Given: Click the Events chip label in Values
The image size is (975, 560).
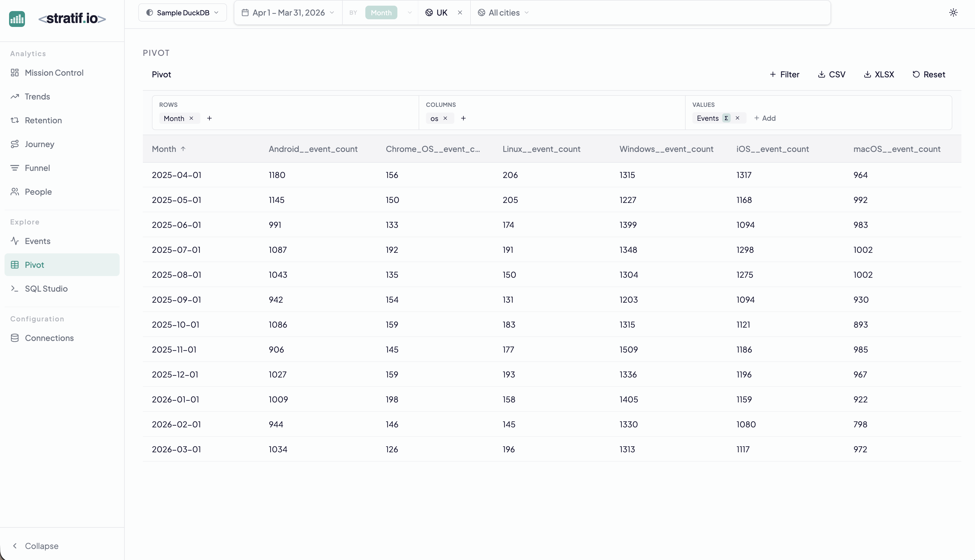Looking at the screenshot, I should [707, 118].
